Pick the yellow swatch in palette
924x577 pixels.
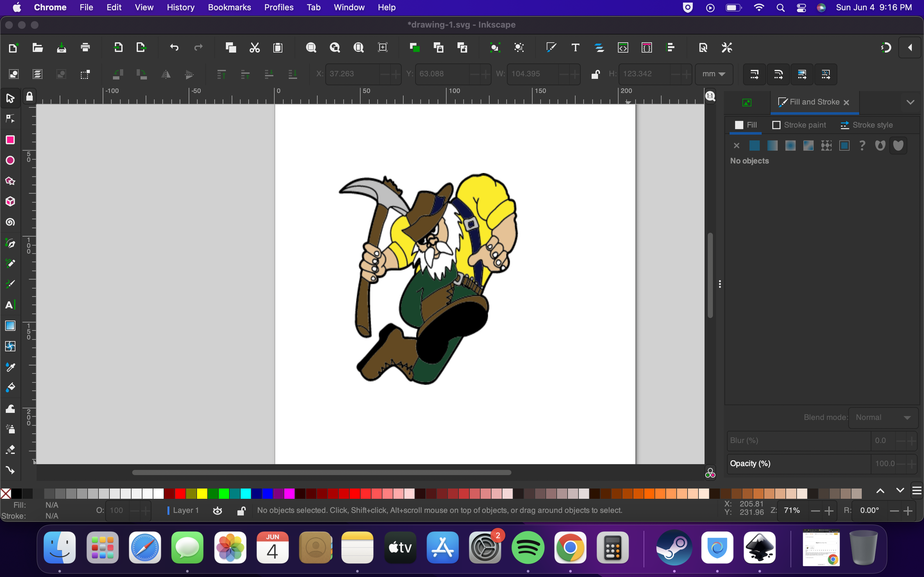202,493
